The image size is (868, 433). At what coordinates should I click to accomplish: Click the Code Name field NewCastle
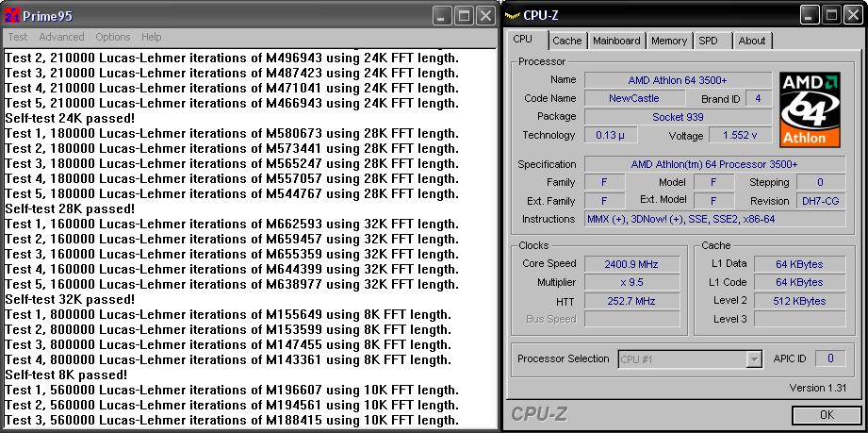tap(634, 99)
